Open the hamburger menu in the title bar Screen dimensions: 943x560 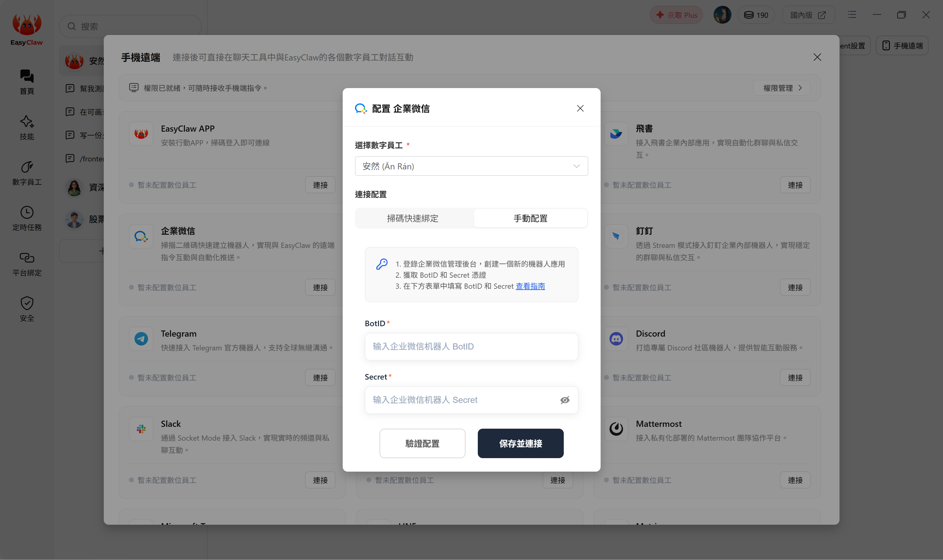tap(851, 15)
